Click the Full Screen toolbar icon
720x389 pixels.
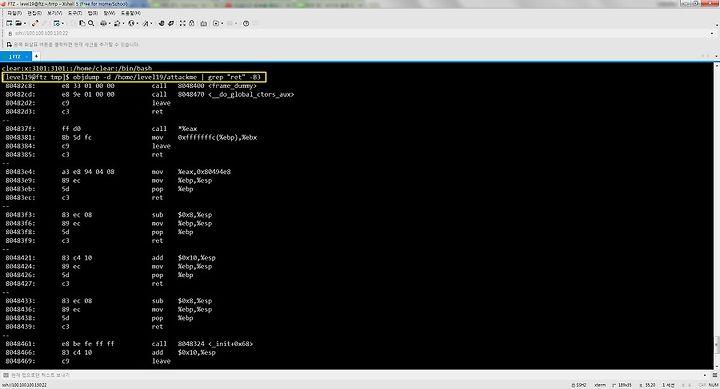coord(182,23)
